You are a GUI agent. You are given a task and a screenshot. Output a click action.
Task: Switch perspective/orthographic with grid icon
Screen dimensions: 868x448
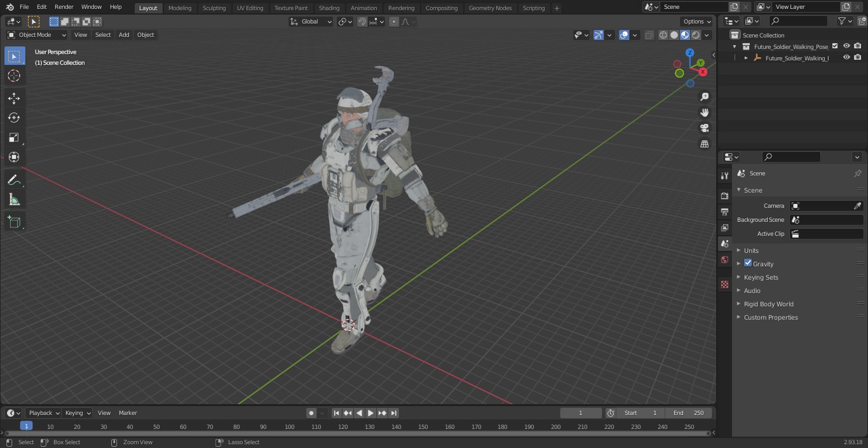(704, 144)
